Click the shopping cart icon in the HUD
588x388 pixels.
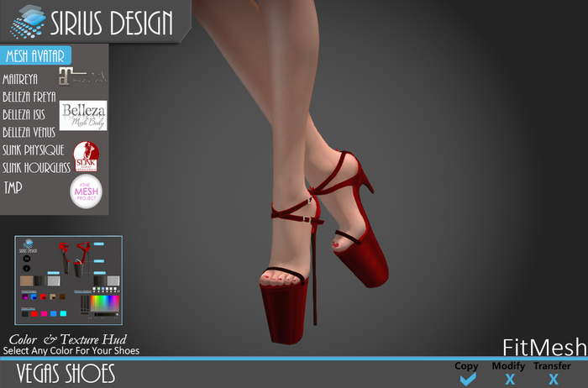click(x=27, y=259)
